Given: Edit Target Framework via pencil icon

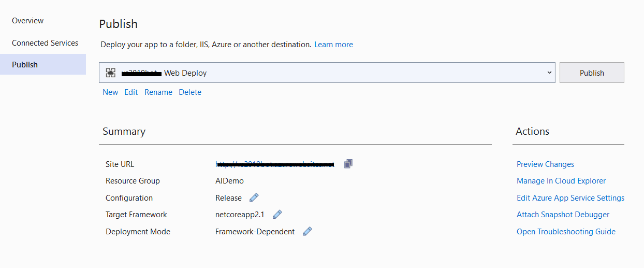Looking at the screenshot, I should [277, 214].
